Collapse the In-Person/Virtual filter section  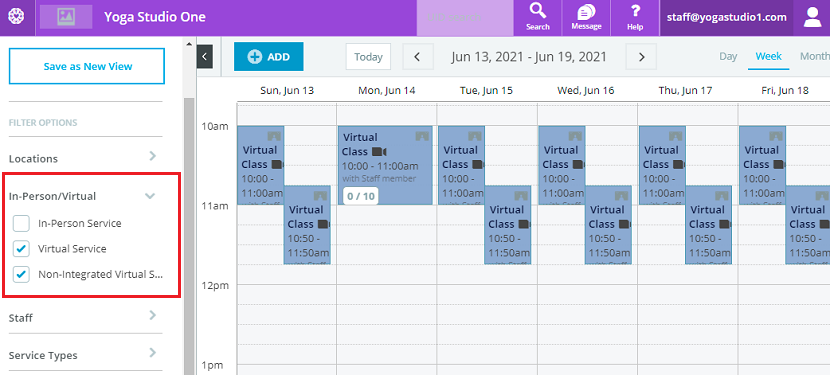click(x=150, y=196)
